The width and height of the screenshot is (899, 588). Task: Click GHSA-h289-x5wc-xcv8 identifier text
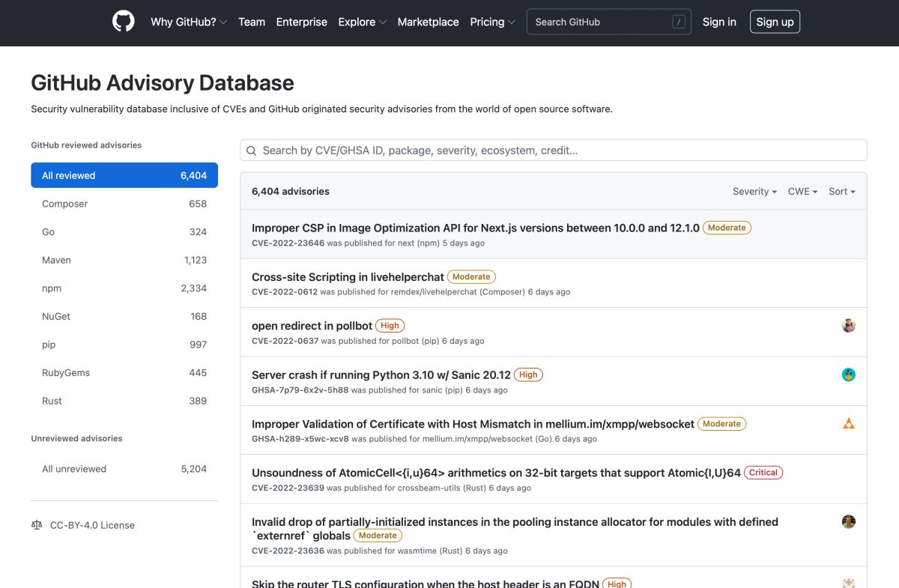300,439
